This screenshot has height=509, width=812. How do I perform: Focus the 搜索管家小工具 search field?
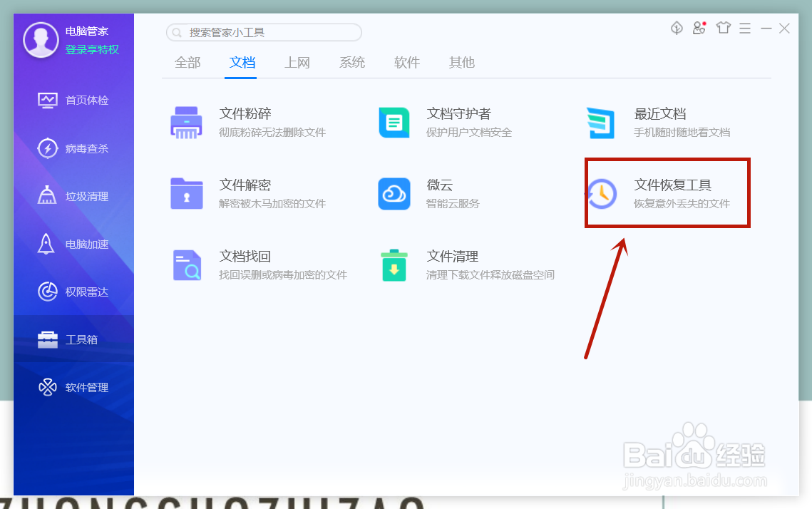tap(264, 33)
